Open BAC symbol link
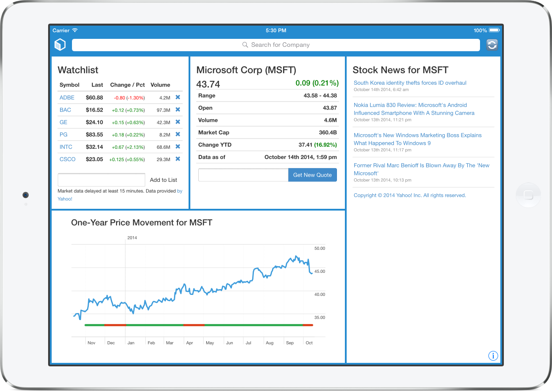 coord(65,110)
